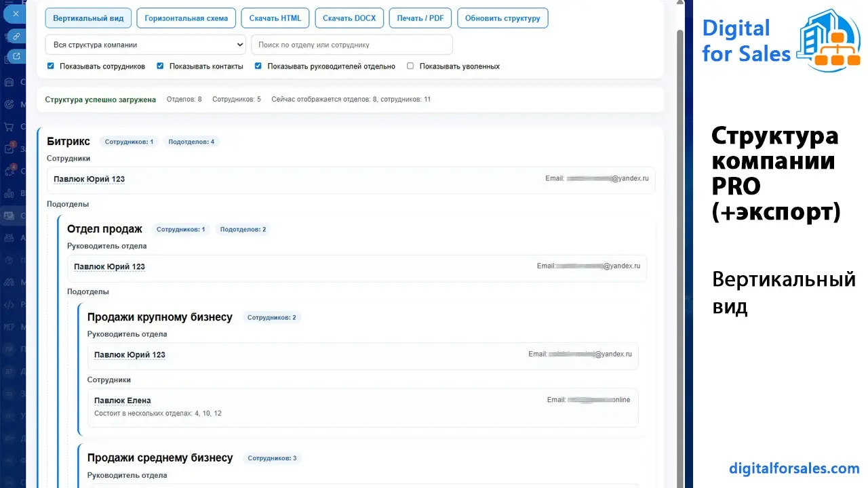Expand Сотрудников: 3 badge on Продажи среднему бизнесу
868x488 pixels.
click(273, 457)
